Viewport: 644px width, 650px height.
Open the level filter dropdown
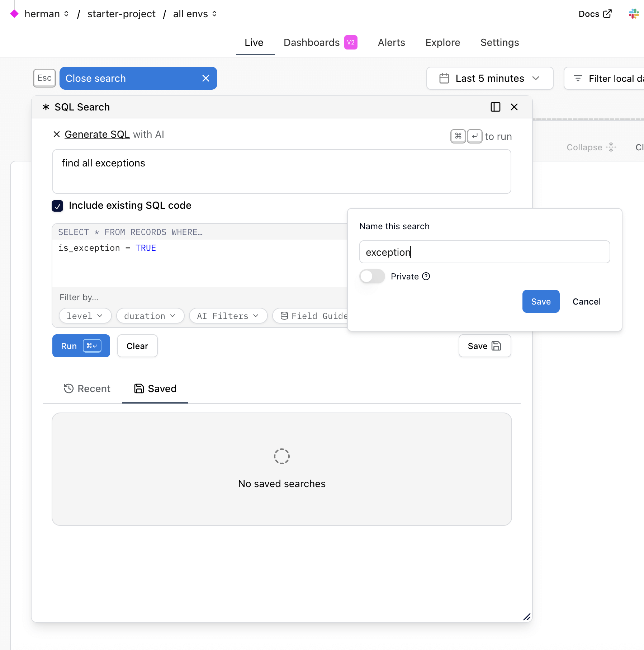tap(85, 316)
